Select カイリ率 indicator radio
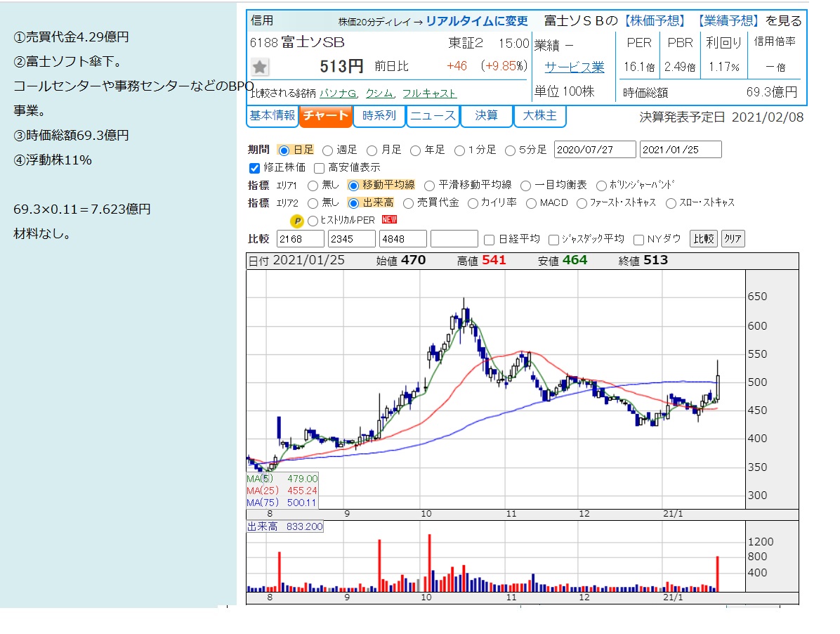 point(473,204)
